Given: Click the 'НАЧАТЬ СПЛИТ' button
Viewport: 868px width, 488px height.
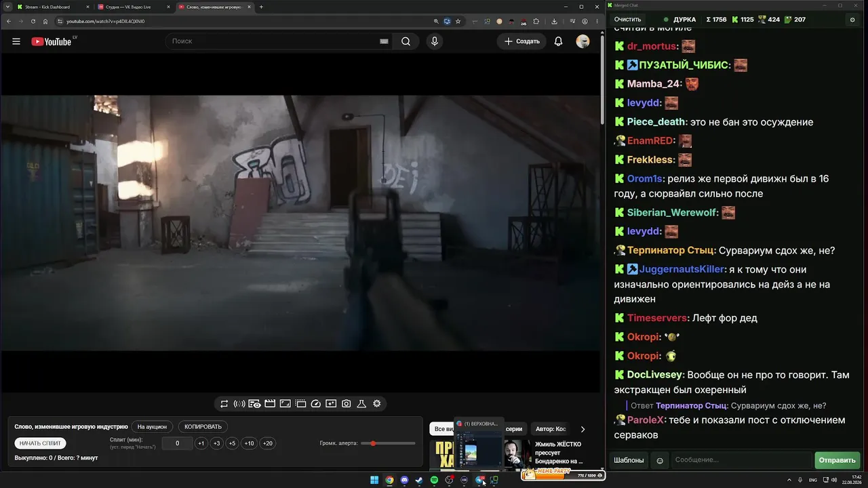Looking at the screenshot, I should pyautogui.click(x=40, y=443).
